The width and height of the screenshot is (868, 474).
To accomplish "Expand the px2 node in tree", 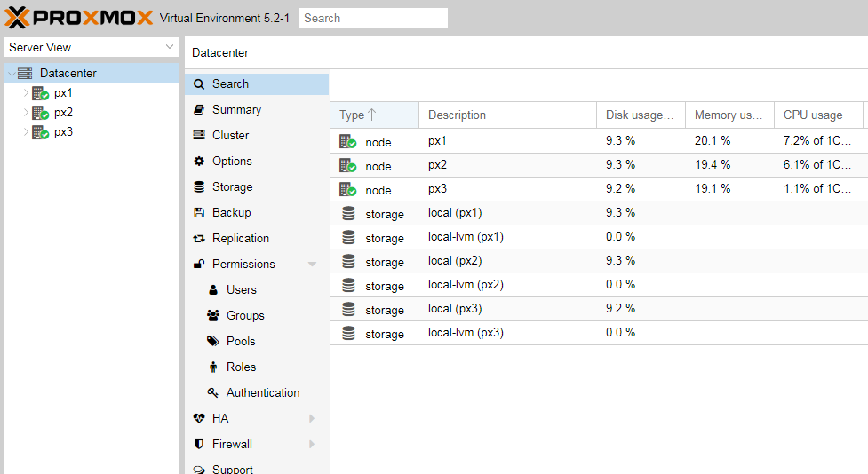I will [26, 113].
